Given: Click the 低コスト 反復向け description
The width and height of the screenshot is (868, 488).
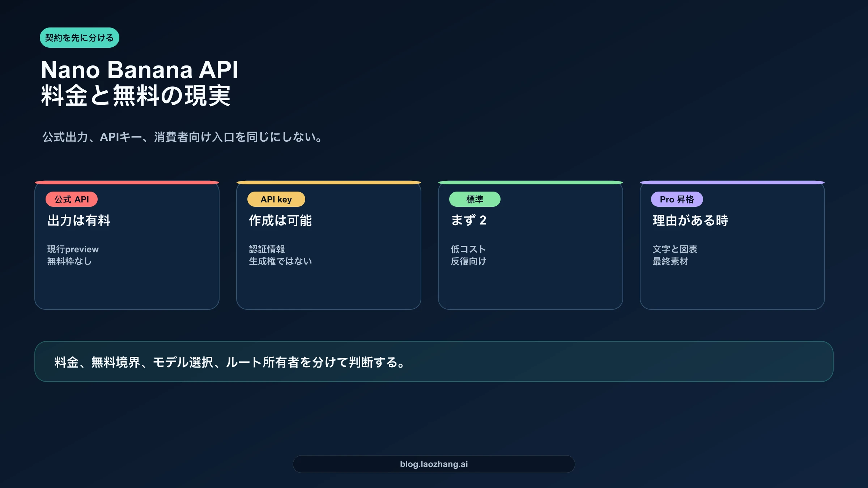Looking at the screenshot, I should point(468,255).
